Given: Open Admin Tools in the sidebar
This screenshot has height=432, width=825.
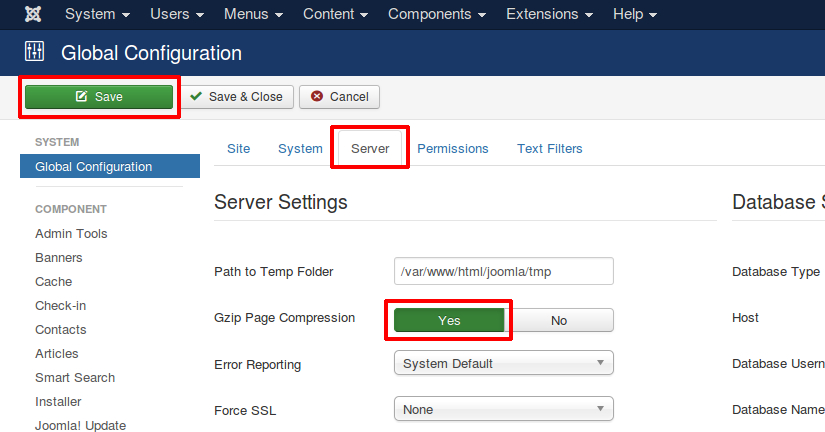Looking at the screenshot, I should tap(71, 234).
